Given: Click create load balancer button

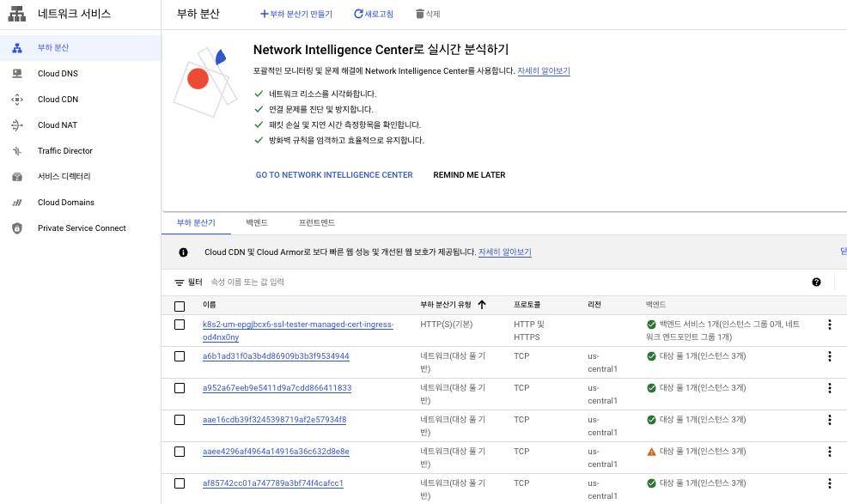Looking at the screenshot, I should coord(296,14).
